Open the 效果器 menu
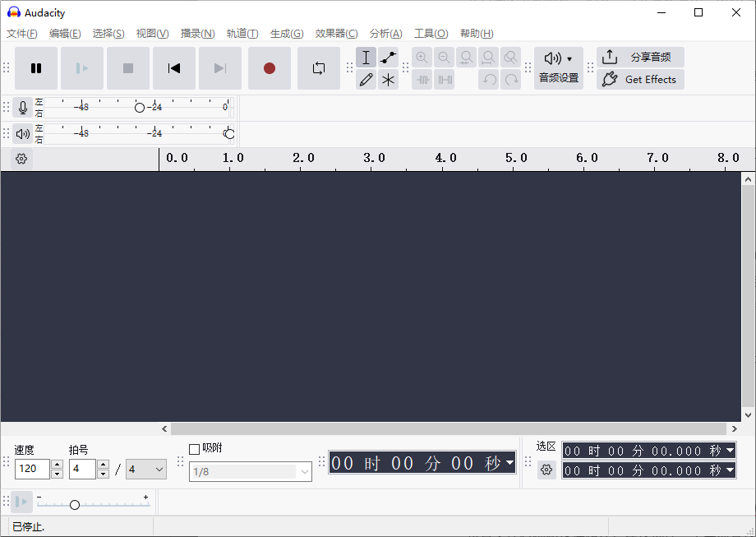The height and width of the screenshot is (537, 756). coord(335,33)
